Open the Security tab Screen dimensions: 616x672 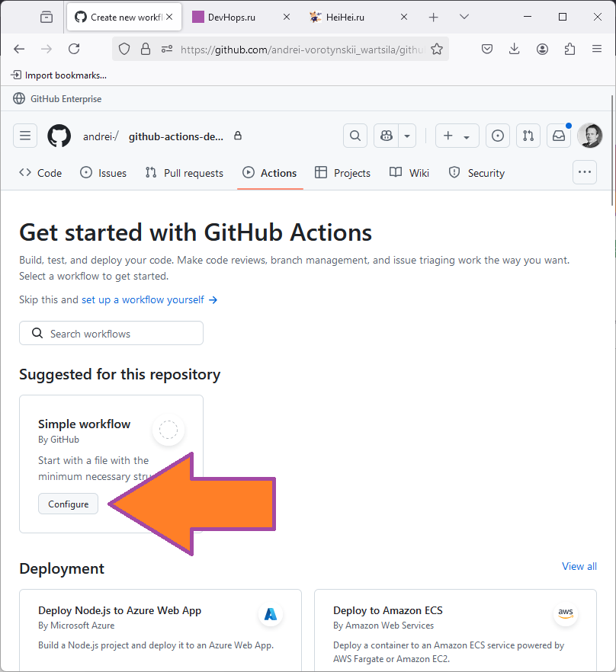(476, 173)
